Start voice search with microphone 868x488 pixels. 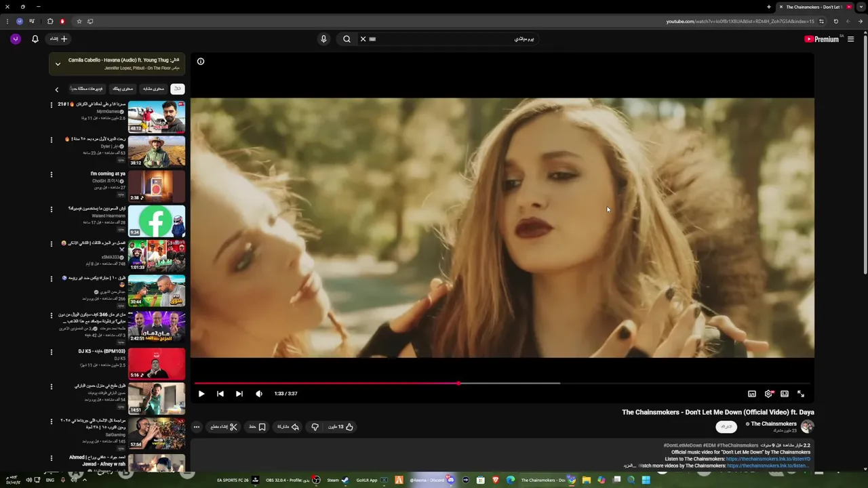pos(323,39)
